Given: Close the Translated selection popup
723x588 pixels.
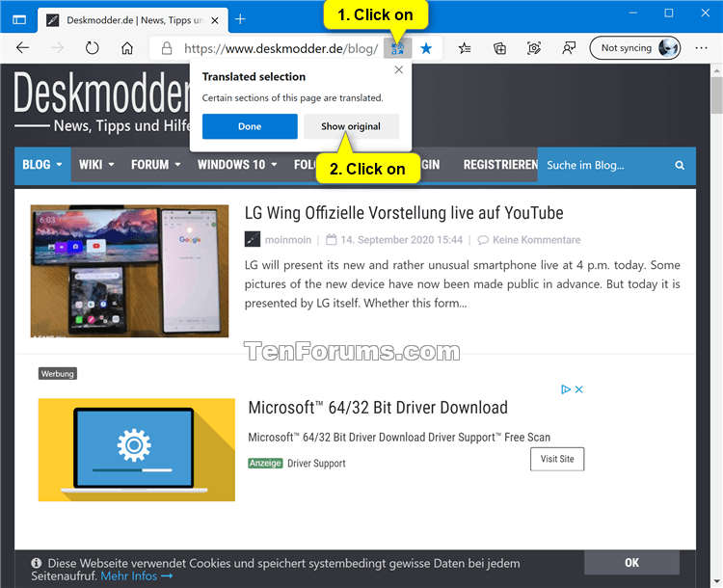Looking at the screenshot, I should pos(399,69).
